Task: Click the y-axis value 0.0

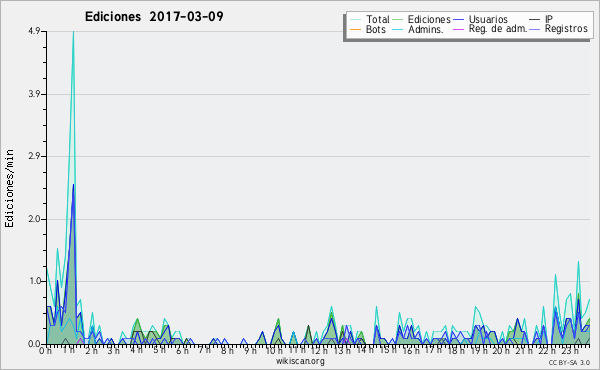Action: tap(34, 344)
